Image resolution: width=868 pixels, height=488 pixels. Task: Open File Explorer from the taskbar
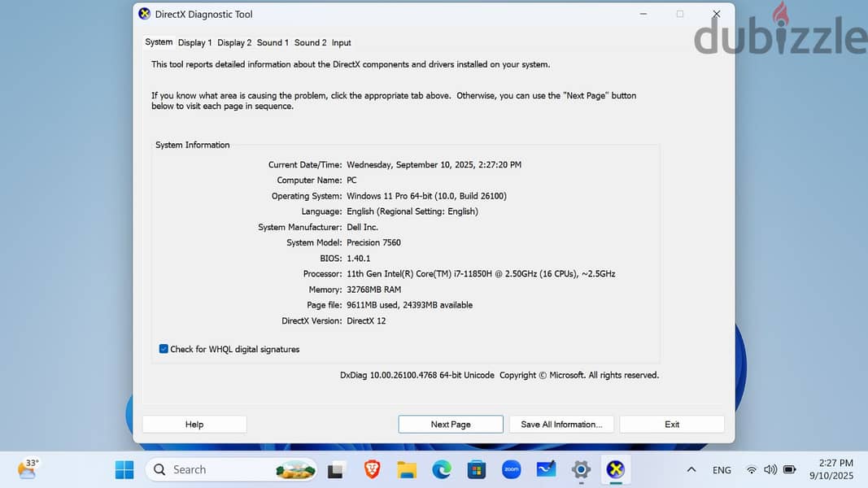coord(407,470)
